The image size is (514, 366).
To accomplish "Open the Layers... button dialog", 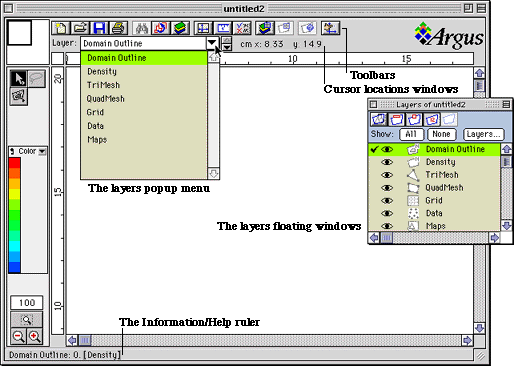I will coord(484,134).
